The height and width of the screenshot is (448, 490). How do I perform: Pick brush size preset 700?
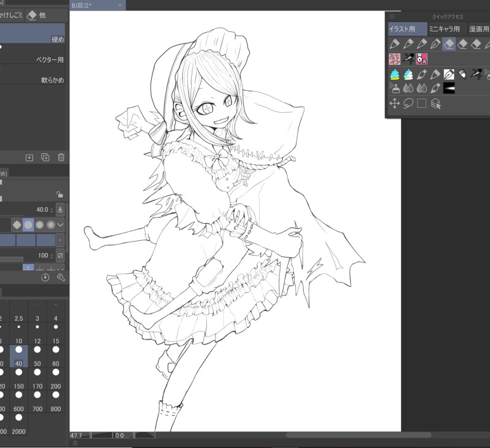click(x=37, y=401)
